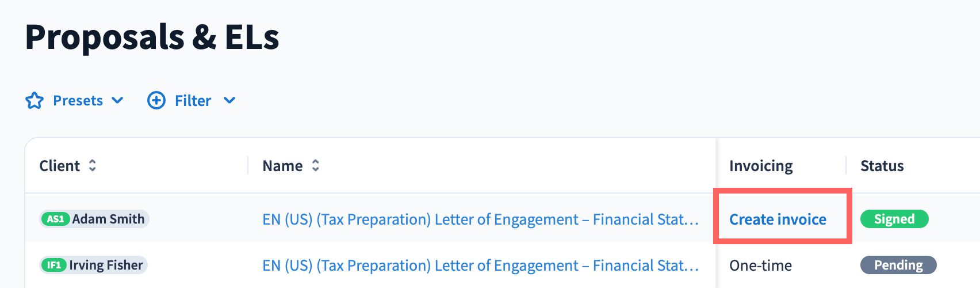Click the Presets star icon
The image size is (980, 288).
click(x=35, y=101)
